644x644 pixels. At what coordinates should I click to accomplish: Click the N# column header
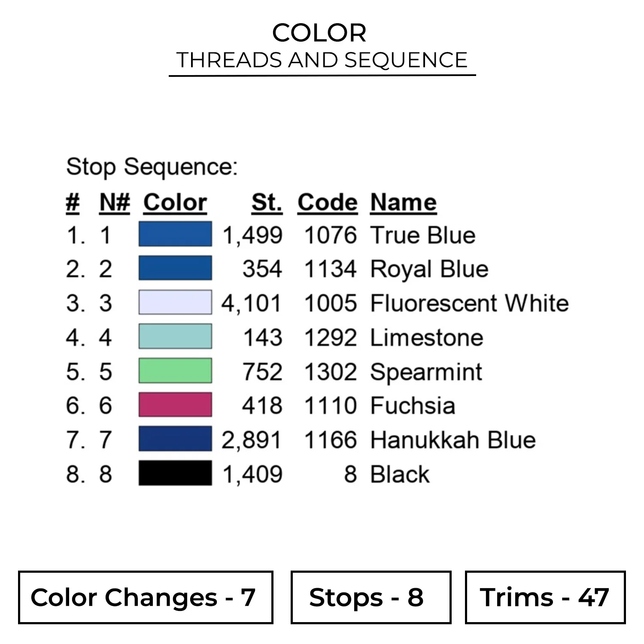[x=114, y=202]
